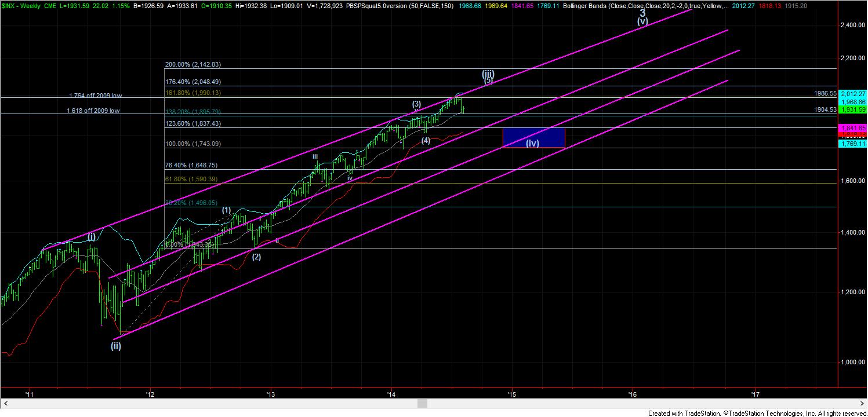Select the '1.764 off 2009 low' annotation
The width and height of the screenshot is (868, 417).
coord(95,95)
